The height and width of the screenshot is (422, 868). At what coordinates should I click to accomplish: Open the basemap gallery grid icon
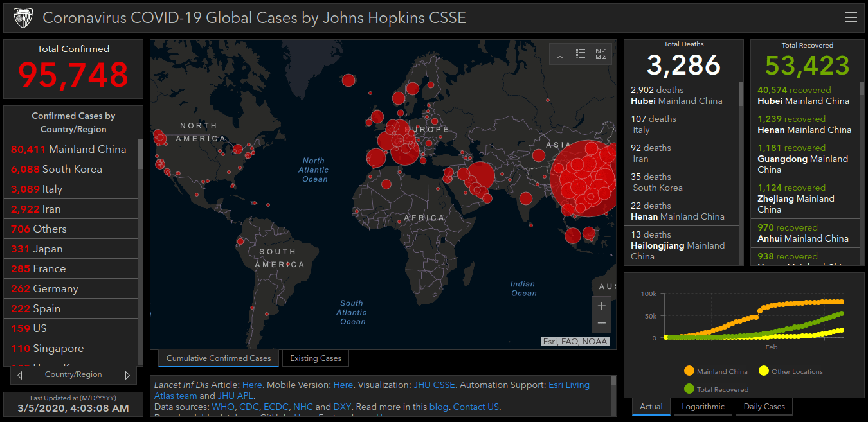(x=601, y=54)
